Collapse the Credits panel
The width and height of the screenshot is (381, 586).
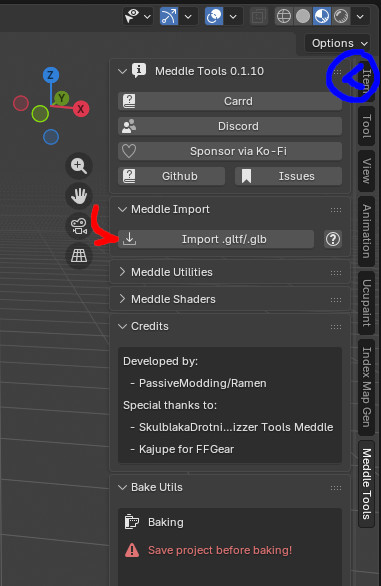(122, 326)
